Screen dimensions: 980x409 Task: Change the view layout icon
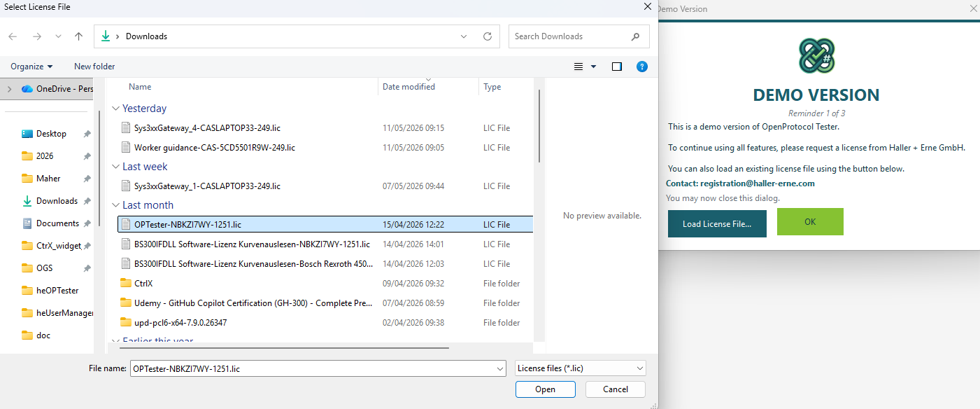(578, 67)
